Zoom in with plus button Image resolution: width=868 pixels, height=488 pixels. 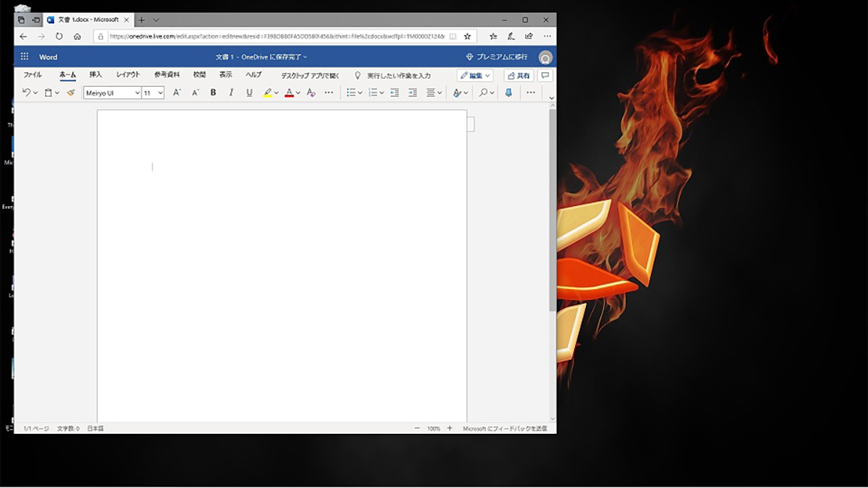point(449,428)
